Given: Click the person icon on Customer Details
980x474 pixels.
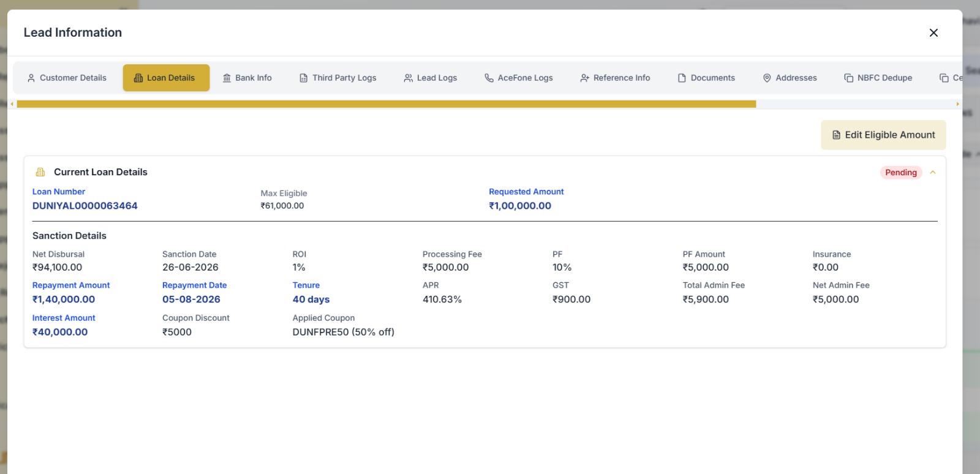Looking at the screenshot, I should (31, 78).
